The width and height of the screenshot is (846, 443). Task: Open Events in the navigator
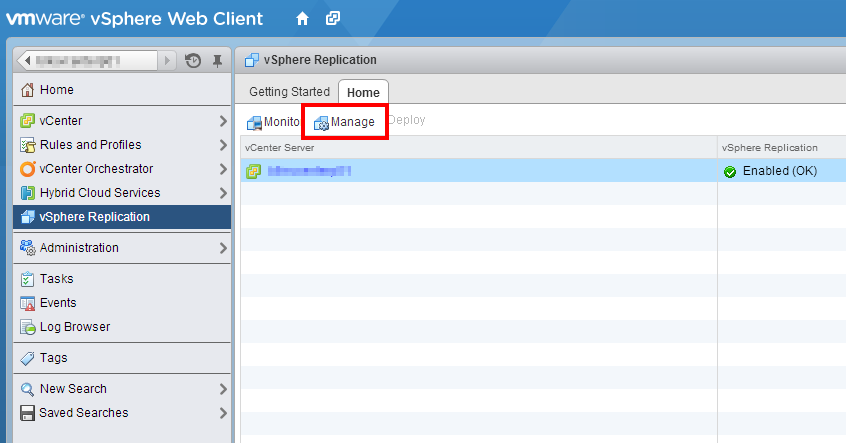pyautogui.click(x=122, y=303)
